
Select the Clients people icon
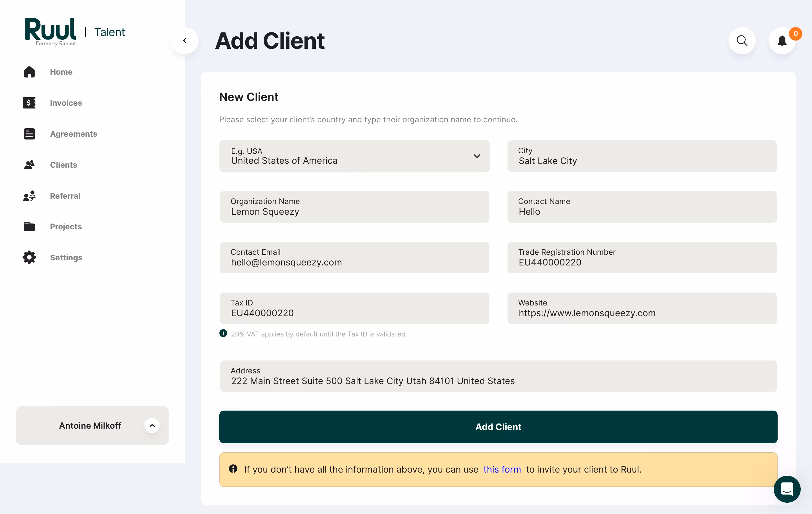(29, 165)
